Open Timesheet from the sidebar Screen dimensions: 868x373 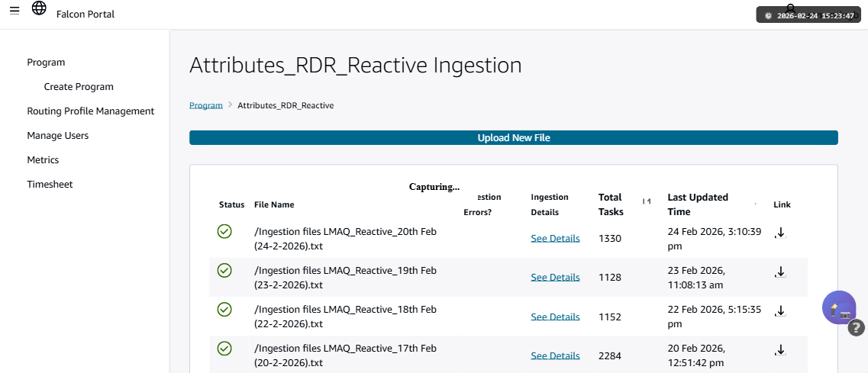click(50, 185)
